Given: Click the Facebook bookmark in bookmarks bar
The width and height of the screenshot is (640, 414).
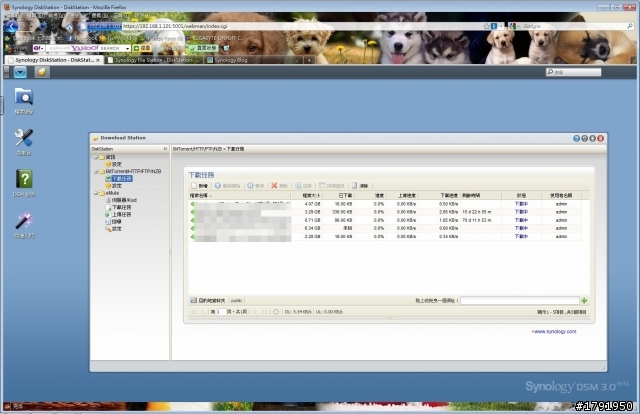Looking at the screenshot, I should pos(82,38).
